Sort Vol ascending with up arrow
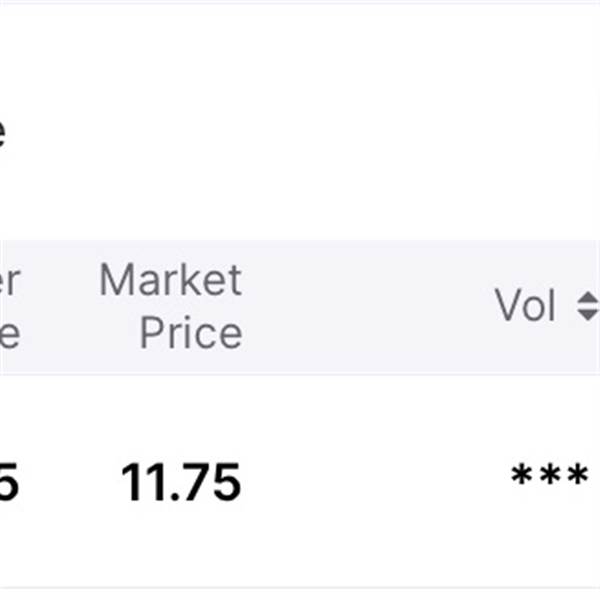600x600 pixels. (x=588, y=298)
